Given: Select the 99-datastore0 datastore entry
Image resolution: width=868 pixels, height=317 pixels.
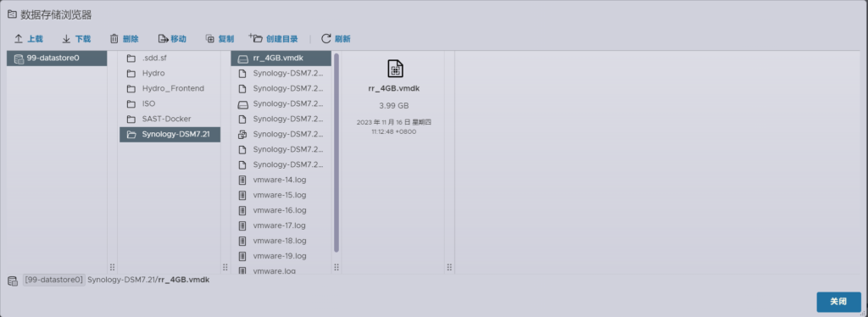Looking at the screenshot, I should click(57, 58).
